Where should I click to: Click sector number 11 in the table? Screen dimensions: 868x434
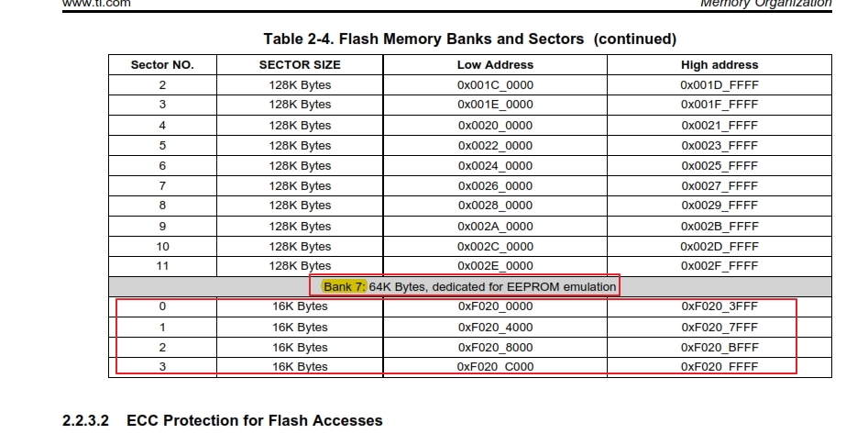click(162, 266)
